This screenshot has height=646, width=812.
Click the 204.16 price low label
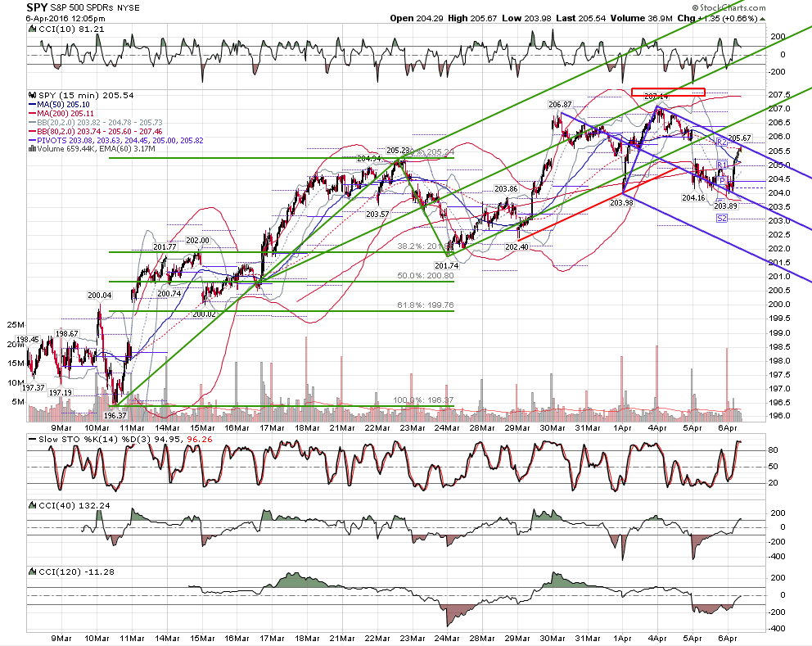[693, 198]
